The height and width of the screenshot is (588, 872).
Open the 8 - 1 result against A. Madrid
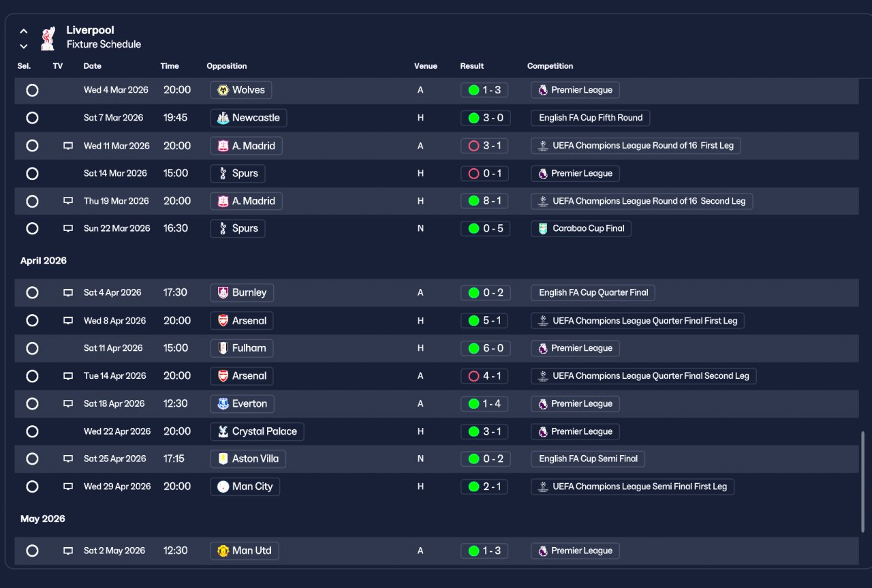(x=485, y=201)
